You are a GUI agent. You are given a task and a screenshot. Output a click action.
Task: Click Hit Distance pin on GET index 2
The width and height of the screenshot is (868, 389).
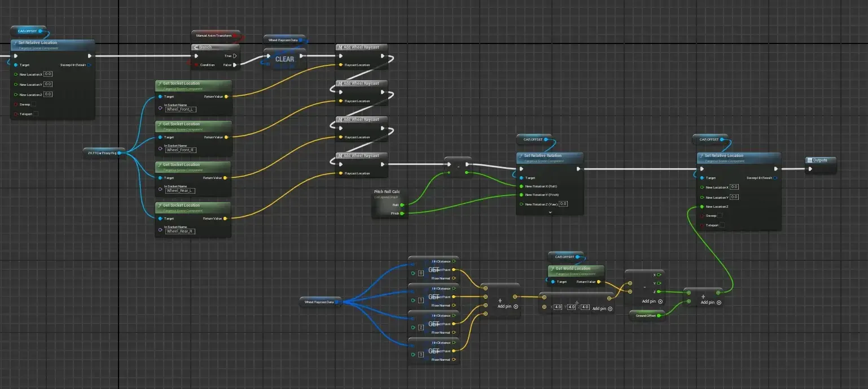tap(454, 316)
